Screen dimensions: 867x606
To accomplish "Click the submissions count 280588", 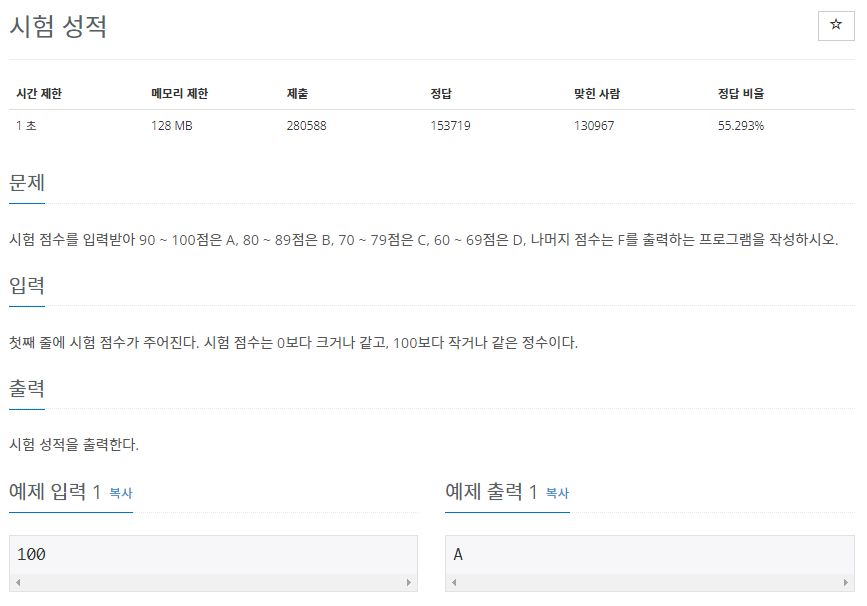I will [x=306, y=126].
